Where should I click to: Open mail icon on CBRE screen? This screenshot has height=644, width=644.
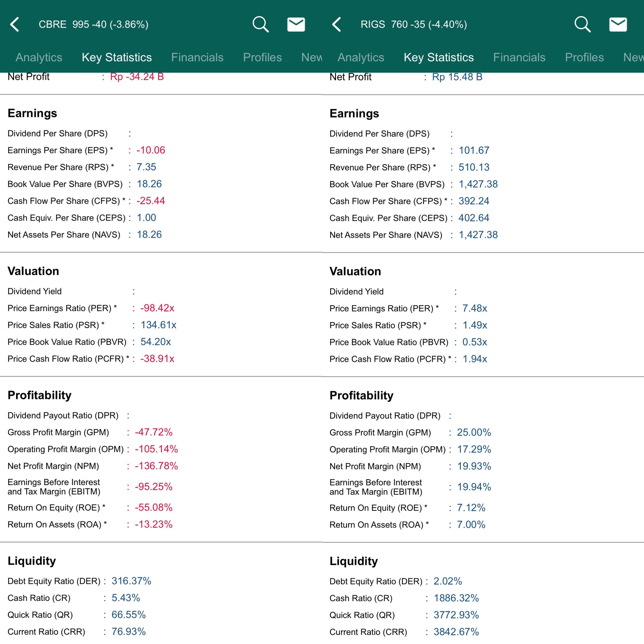point(296,24)
